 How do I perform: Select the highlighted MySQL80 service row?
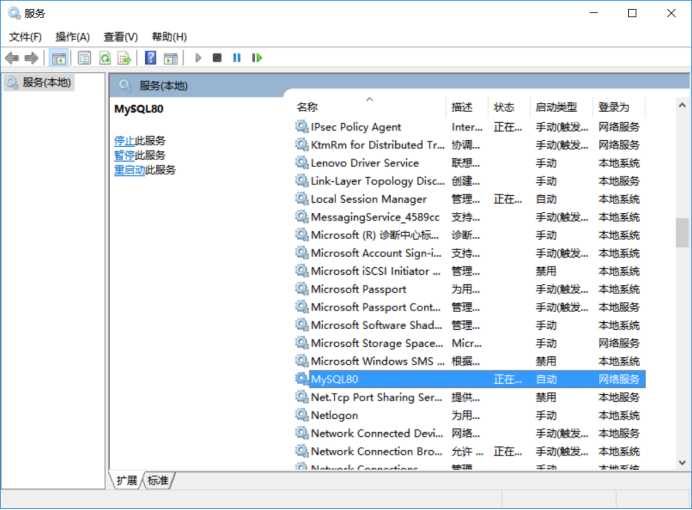pyautogui.click(x=470, y=379)
